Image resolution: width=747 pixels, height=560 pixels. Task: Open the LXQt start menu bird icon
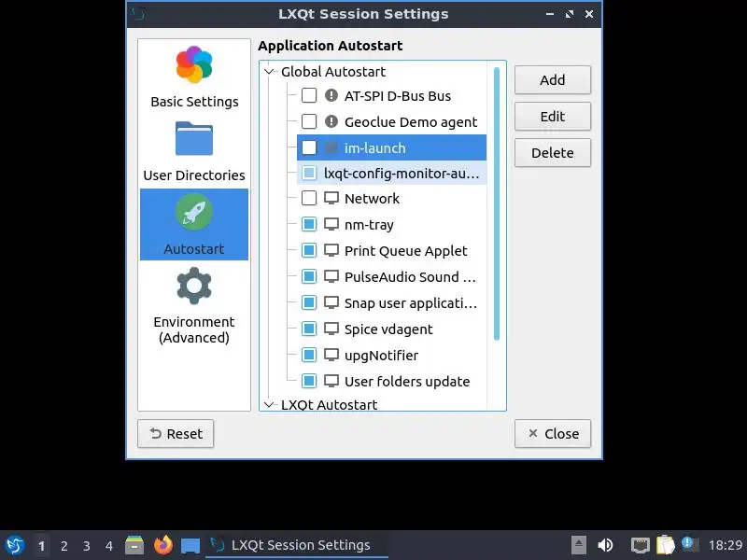point(14,545)
